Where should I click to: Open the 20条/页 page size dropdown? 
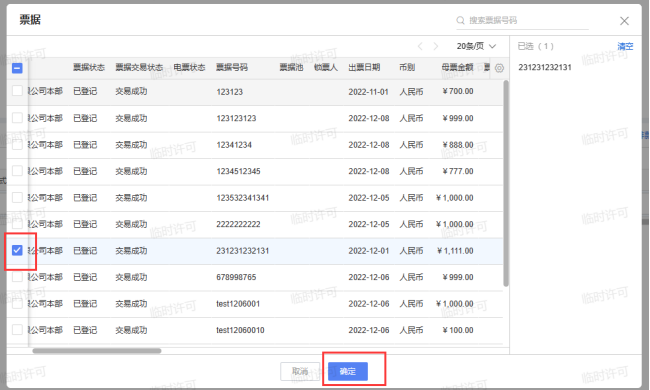tap(476, 46)
